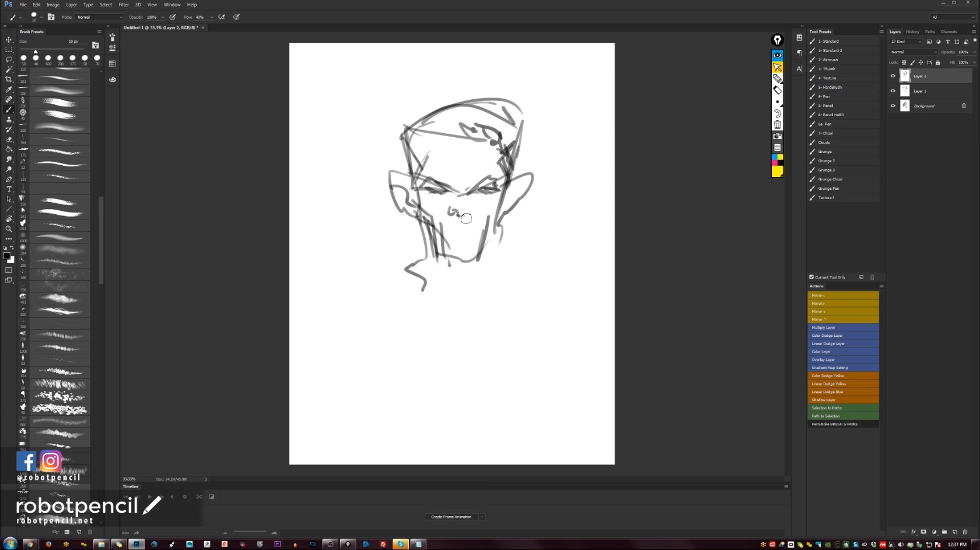
Task: Click the Create Frame Animation button
Action: pos(451,517)
